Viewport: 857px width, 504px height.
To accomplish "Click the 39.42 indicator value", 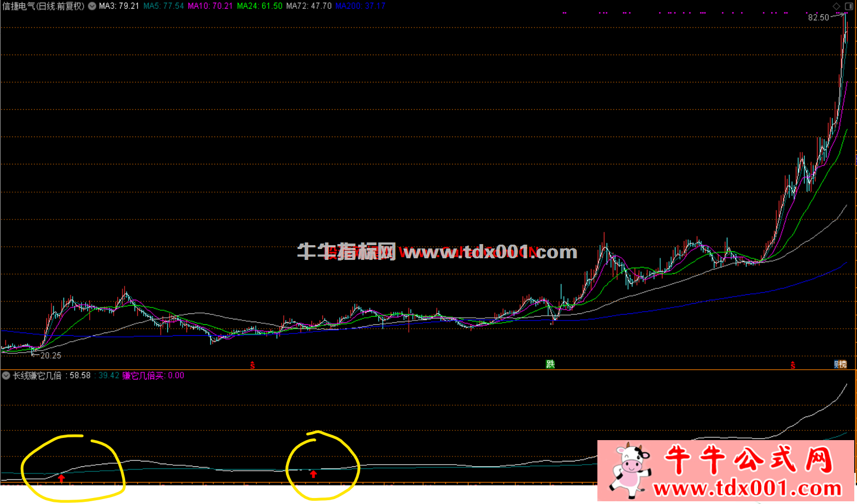I will [109, 376].
